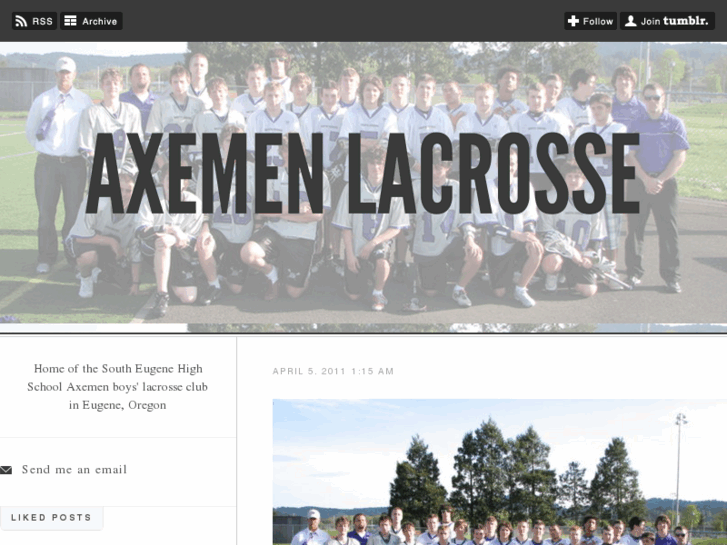This screenshot has height=545, width=727.
Task: Click the person icon on Join
Action: point(631,21)
